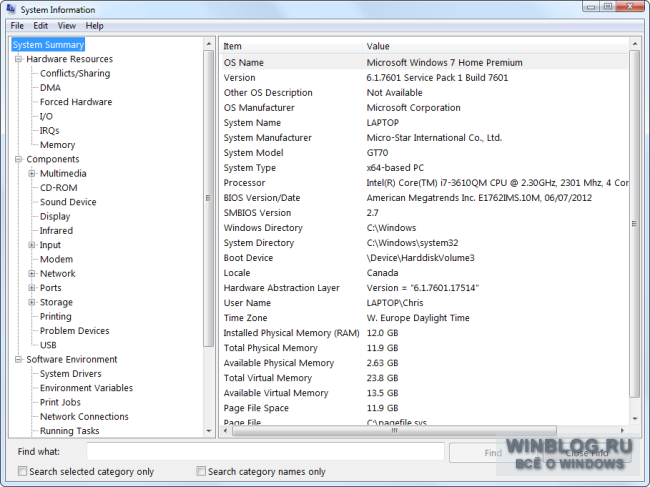Image resolution: width=650 pixels, height=487 pixels.
Task: Select Conflicts/Sharing tree item
Action: coord(75,73)
